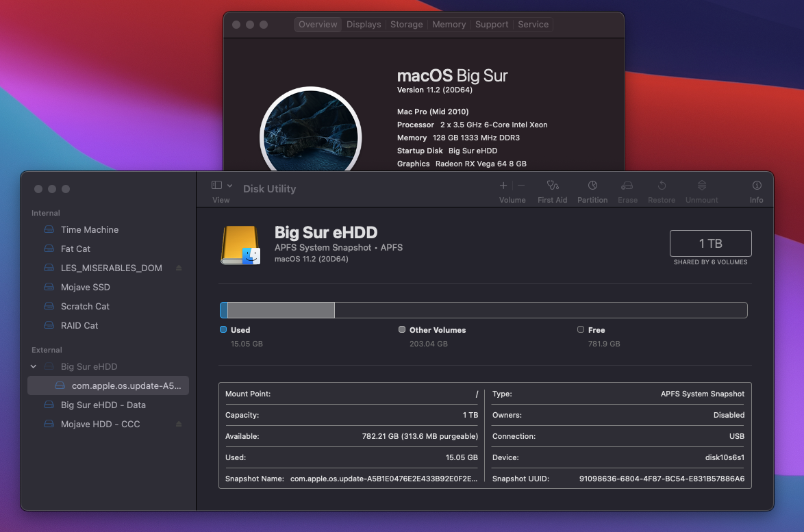Click the macOS Big Sur wallpaper logo in About This Mac
Screen dimensions: 804x532
[x=311, y=130]
